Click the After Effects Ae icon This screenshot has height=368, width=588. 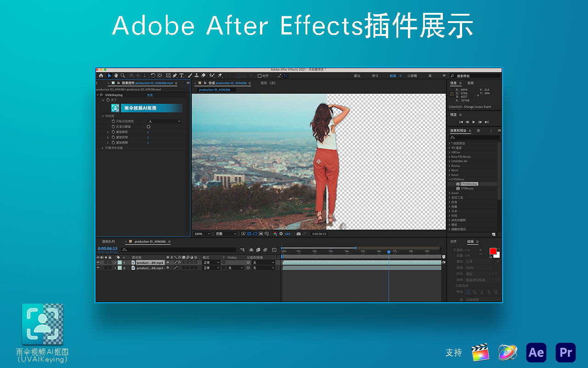click(x=536, y=352)
